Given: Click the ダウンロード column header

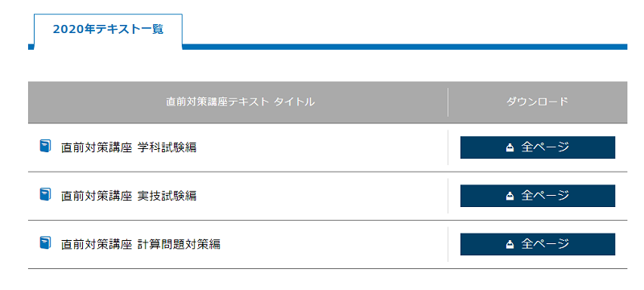Looking at the screenshot, I should [x=537, y=101].
